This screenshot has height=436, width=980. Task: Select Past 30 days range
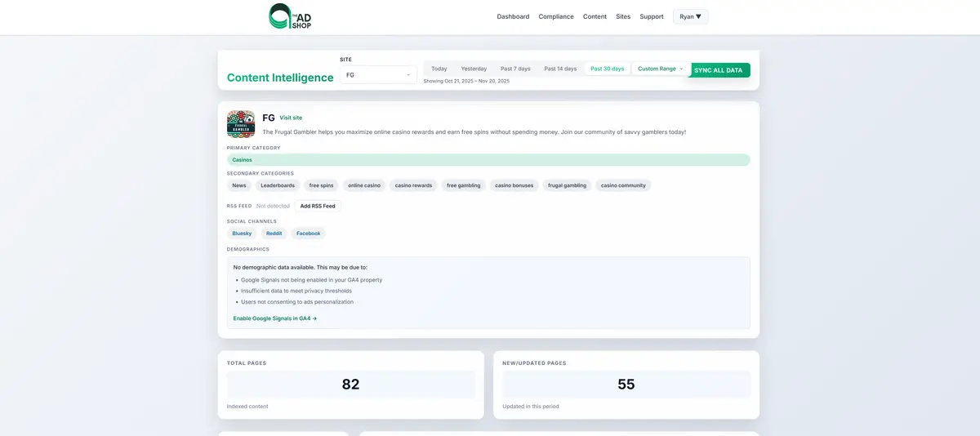click(607, 69)
